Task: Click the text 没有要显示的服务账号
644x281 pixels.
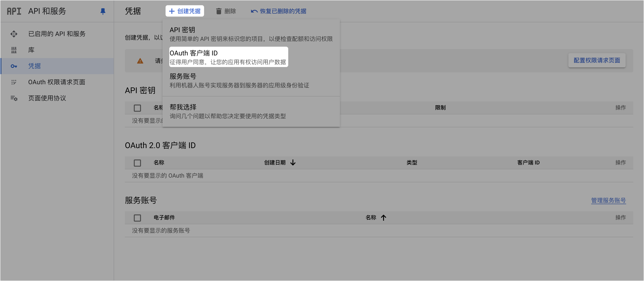Action: click(x=161, y=231)
